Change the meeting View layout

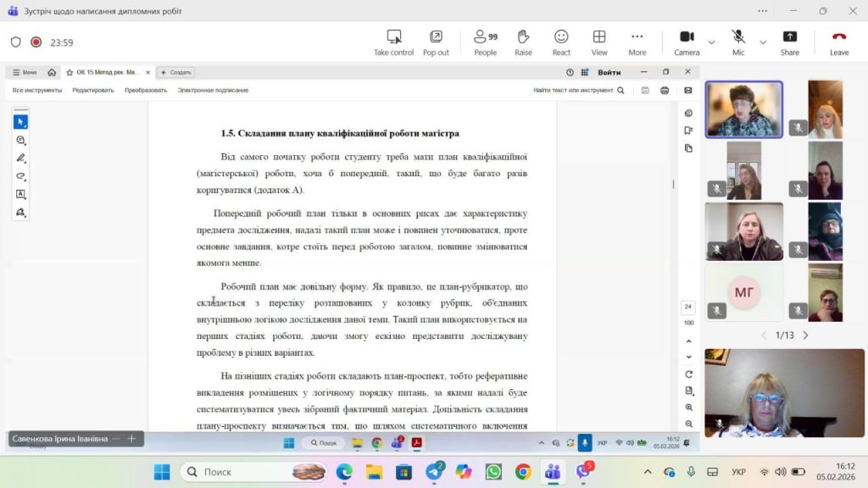click(x=599, y=42)
